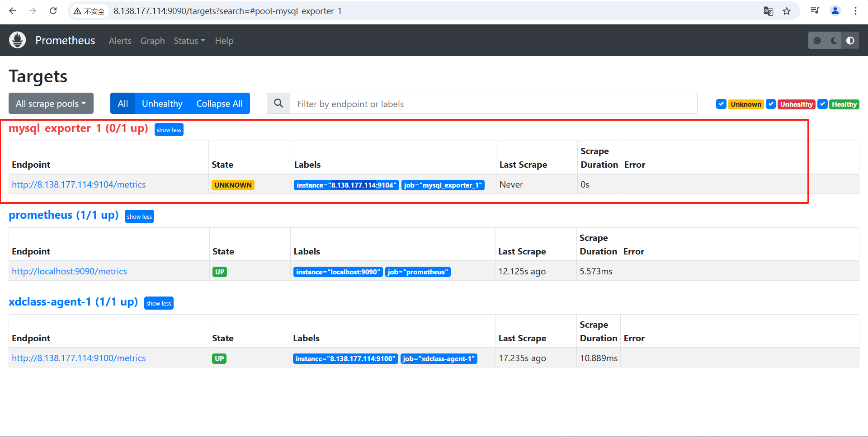868x438 pixels.
Task: Show only Unhealthy targets
Action: (162, 104)
